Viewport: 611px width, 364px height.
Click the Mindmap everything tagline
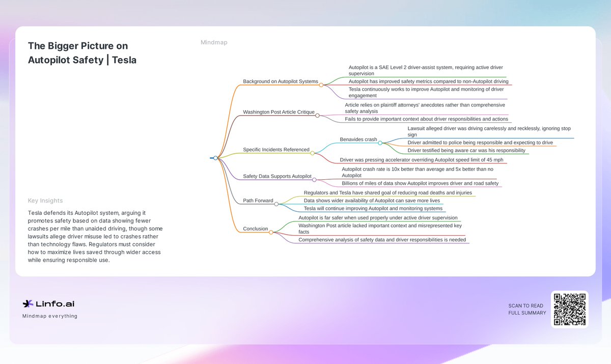(x=50, y=316)
